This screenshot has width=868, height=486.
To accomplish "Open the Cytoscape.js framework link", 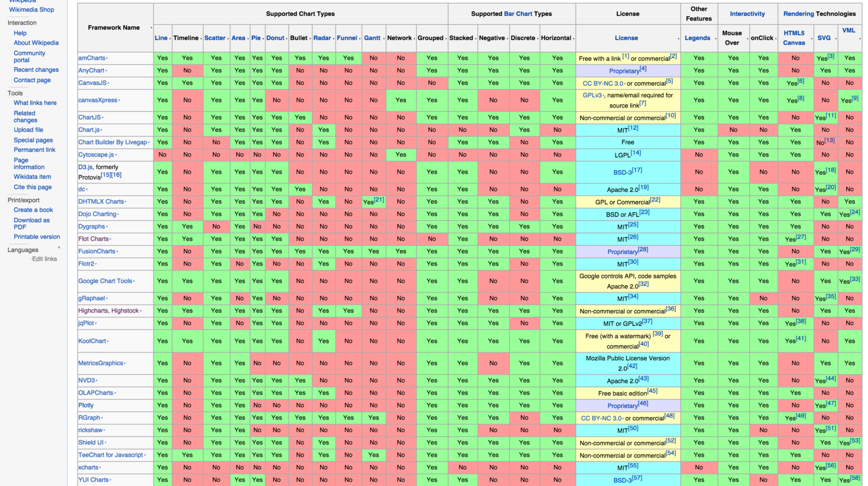I will click(x=96, y=155).
